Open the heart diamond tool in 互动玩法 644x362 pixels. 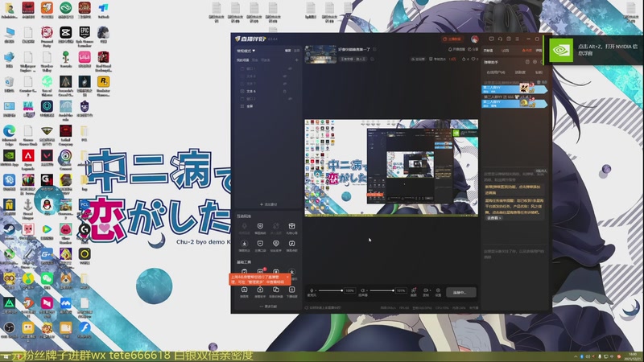[x=276, y=244]
